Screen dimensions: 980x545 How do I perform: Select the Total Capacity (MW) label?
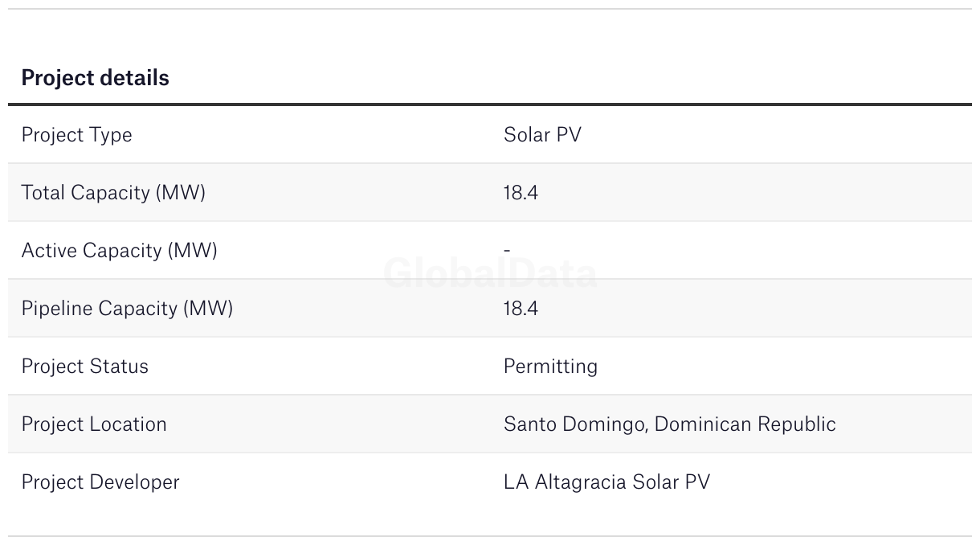tap(113, 193)
